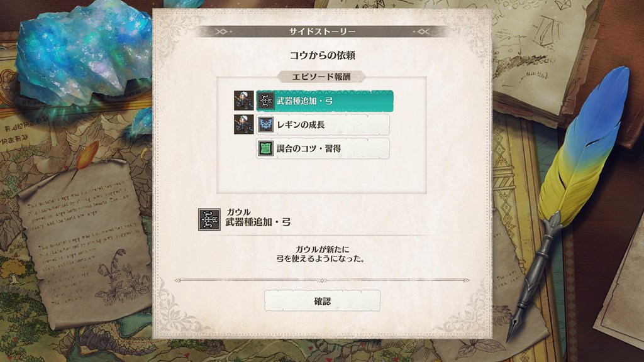The width and height of the screenshot is (644, 362).
Task: Click the green scroll icon for 調合のコツ
Action: pos(265,148)
